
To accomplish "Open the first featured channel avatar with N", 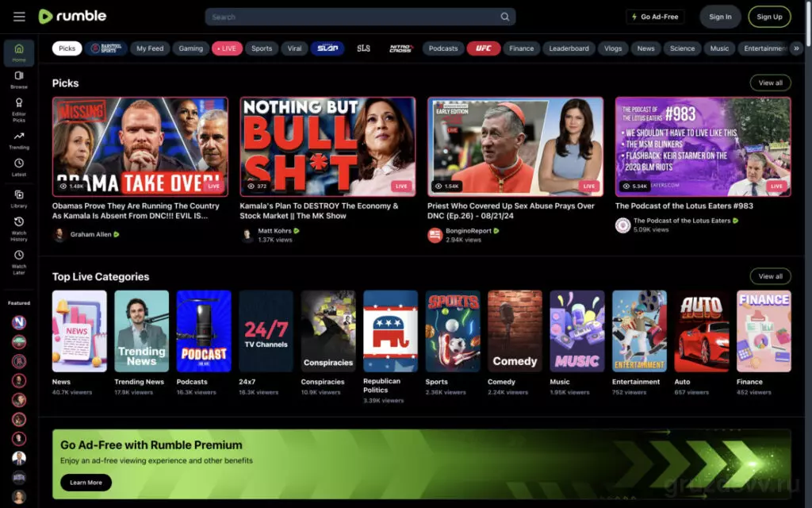I will pyautogui.click(x=19, y=322).
